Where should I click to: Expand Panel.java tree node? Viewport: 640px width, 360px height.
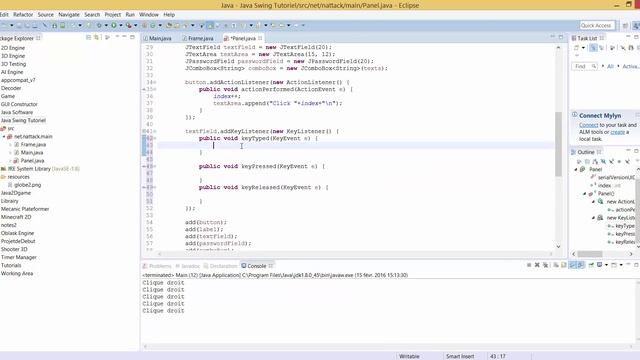pyautogui.click(x=11, y=161)
